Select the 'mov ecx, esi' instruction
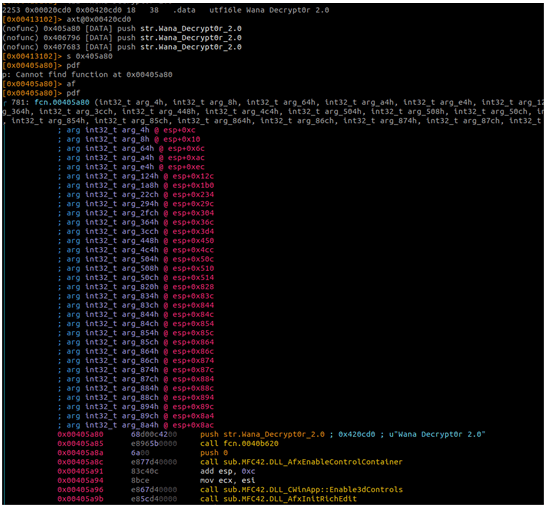Screen dimensions: 548x508 tap(228, 480)
